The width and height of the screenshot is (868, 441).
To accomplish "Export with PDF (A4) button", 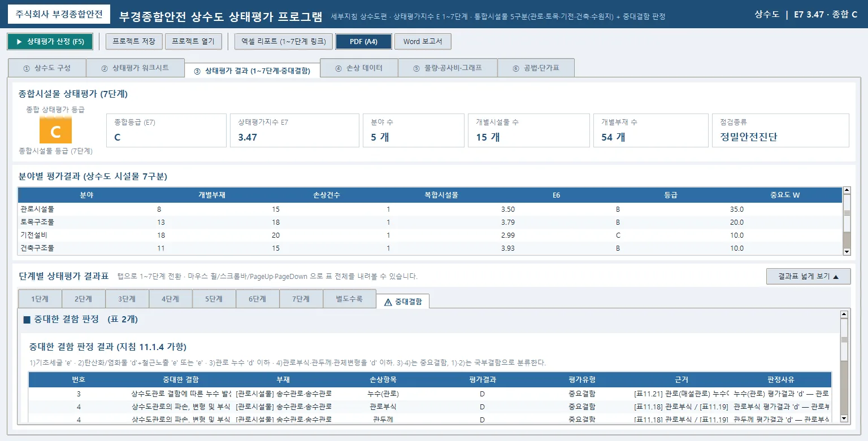I will click(x=363, y=42).
